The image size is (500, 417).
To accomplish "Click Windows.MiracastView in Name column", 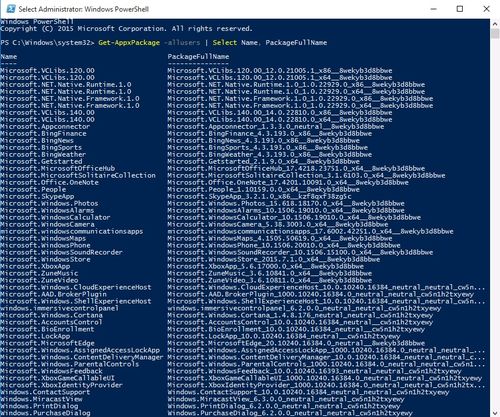I will pyautogui.click(x=41, y=400).
